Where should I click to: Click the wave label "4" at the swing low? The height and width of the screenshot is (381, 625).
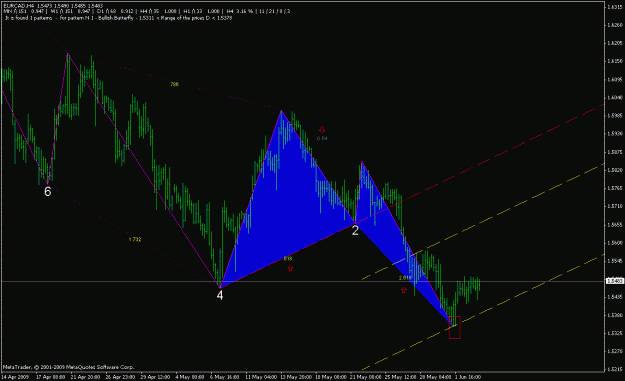coord(220,295)
